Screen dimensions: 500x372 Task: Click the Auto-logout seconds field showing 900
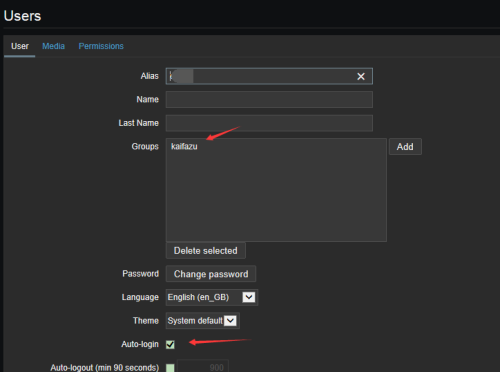point(203,367)
